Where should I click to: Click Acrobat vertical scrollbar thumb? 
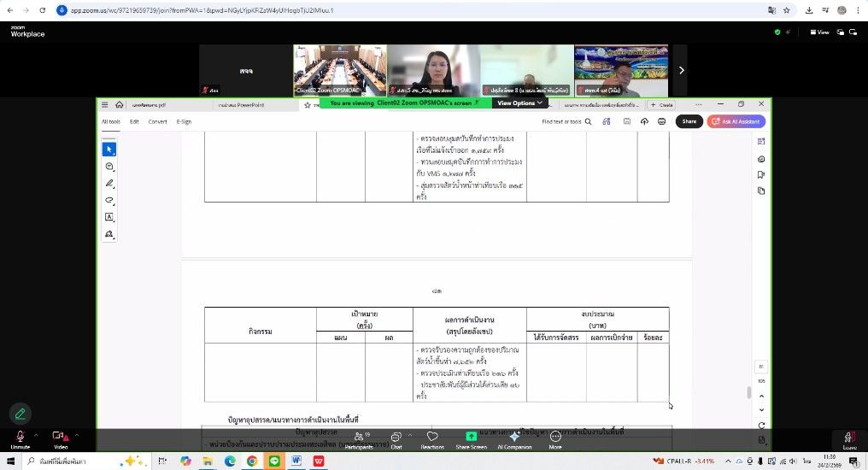(749, 392)
